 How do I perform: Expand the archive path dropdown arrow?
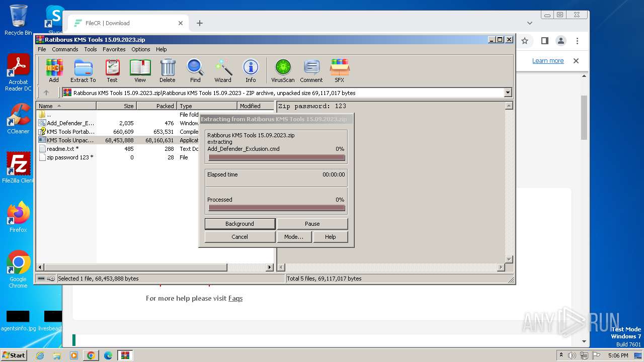[508, 93]
